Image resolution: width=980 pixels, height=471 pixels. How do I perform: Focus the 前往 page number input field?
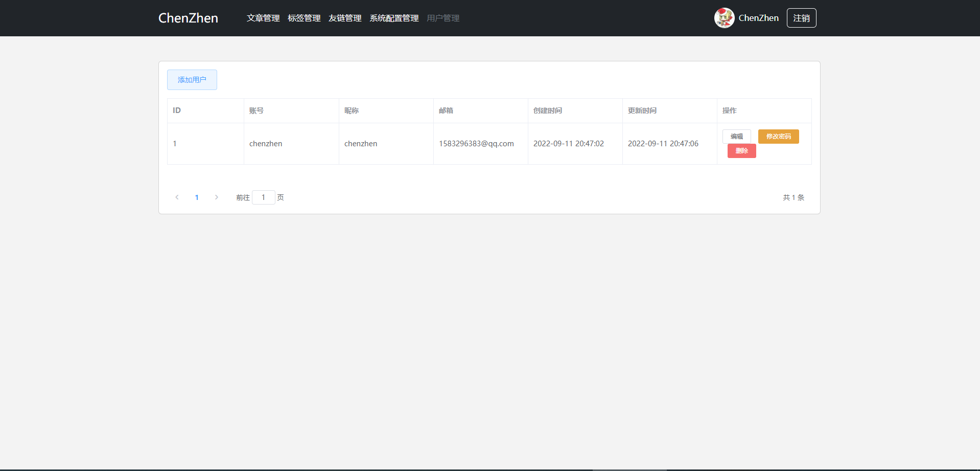click(x=264, y=197)
